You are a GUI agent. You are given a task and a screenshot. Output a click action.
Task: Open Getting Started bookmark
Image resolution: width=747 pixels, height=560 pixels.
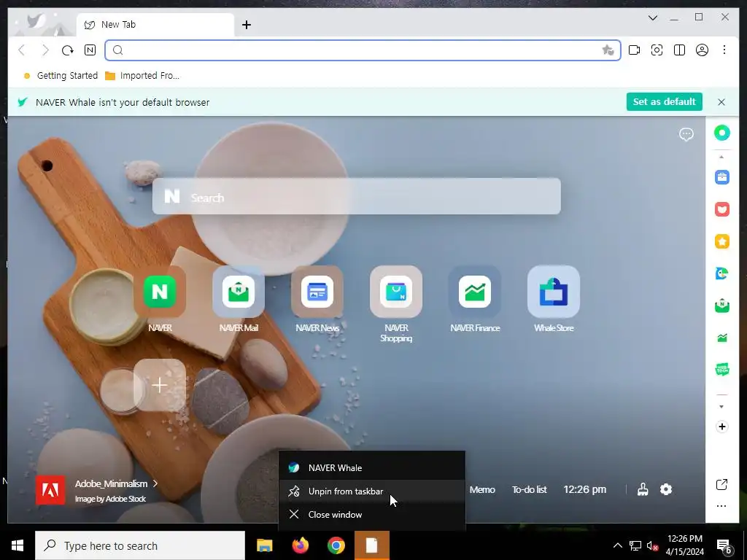tap(61, 76)
